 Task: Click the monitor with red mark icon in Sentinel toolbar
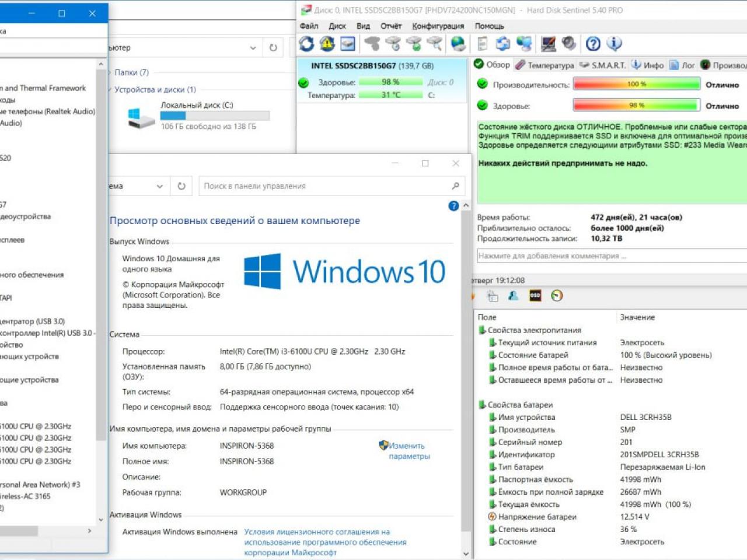point(548,44)
